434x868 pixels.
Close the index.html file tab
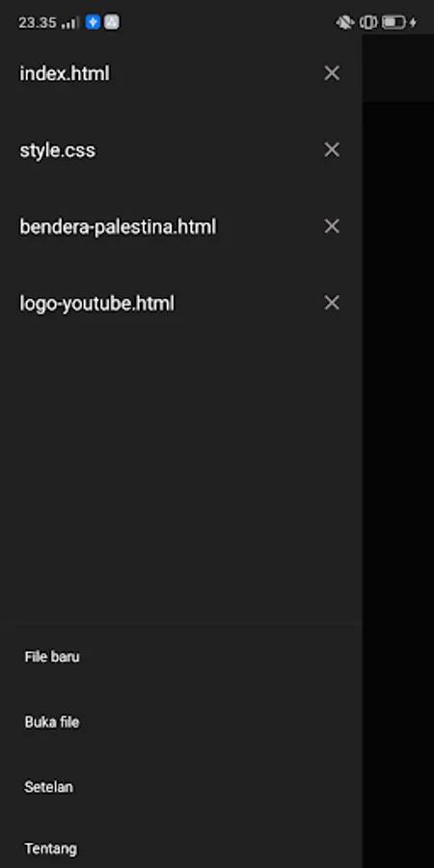tap(332, 73)
